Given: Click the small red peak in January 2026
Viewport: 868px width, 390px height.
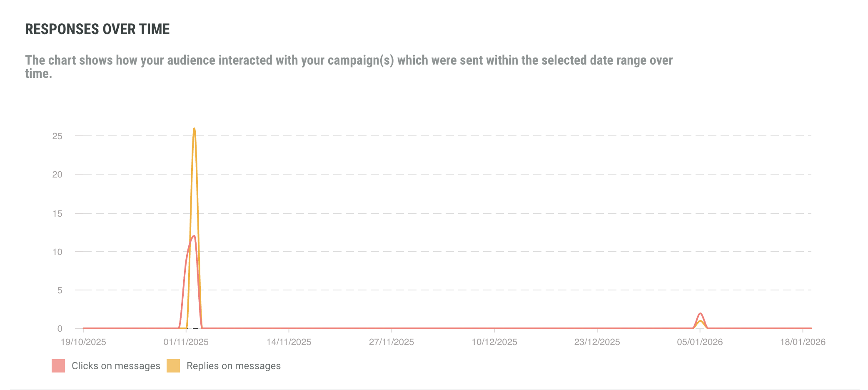Looking at the screenshot, I should 700,313.
